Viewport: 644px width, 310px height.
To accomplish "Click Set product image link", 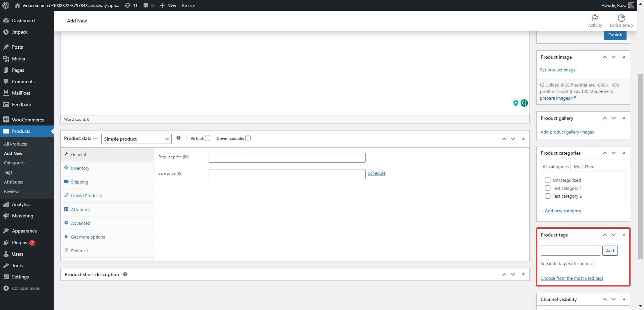I will (x=557, y=70).
